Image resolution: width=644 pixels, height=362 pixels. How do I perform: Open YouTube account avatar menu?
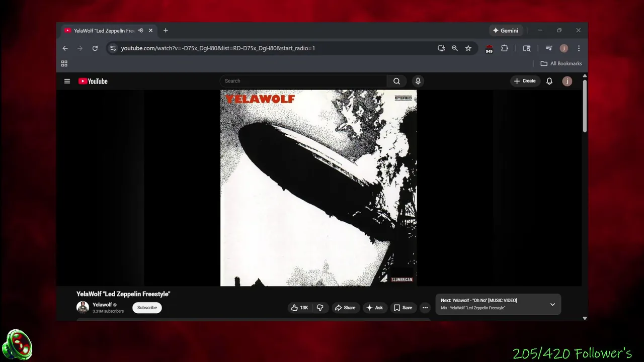pos(567,81)
